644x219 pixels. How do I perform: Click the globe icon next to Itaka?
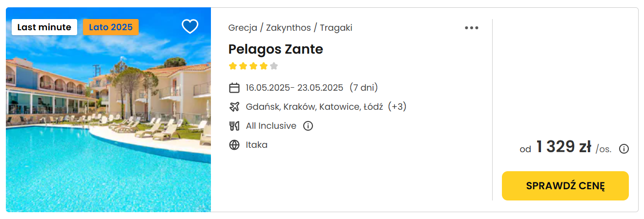point(234,145)
